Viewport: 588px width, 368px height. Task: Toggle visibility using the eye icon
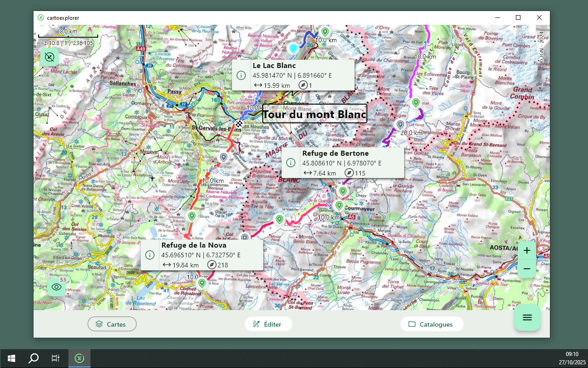(57, 287)
